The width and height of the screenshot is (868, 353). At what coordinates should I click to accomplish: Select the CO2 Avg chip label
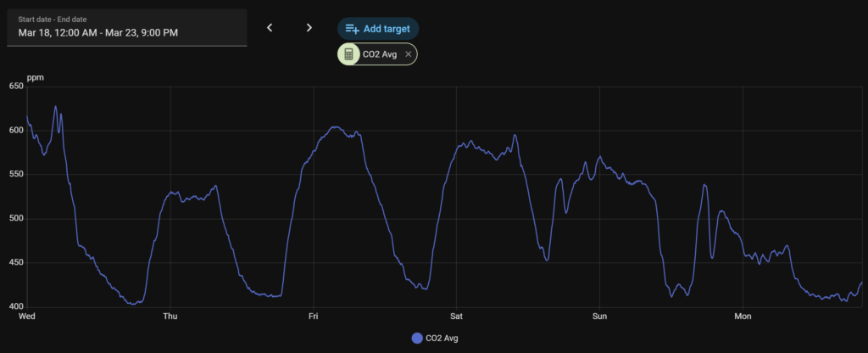[381, 54]
